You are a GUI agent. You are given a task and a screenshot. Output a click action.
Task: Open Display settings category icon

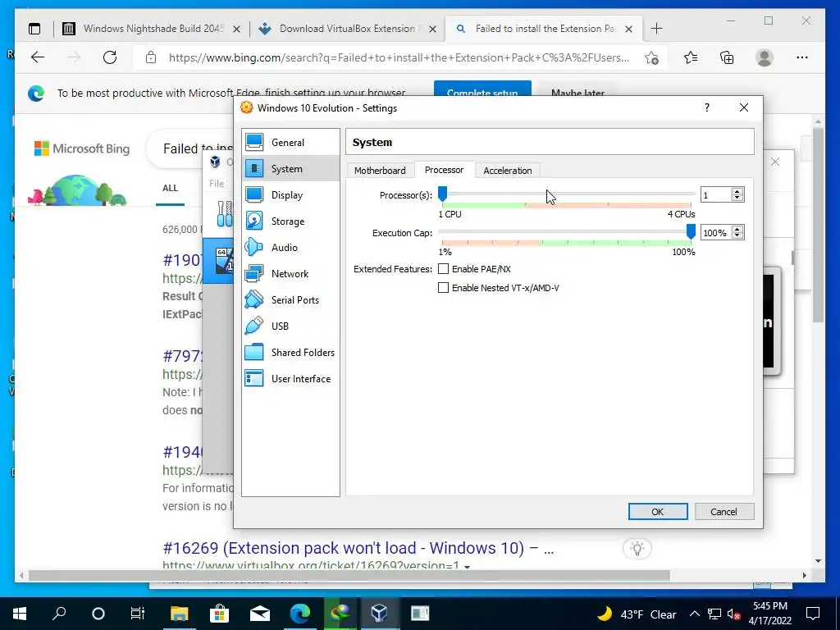(254, 194)
